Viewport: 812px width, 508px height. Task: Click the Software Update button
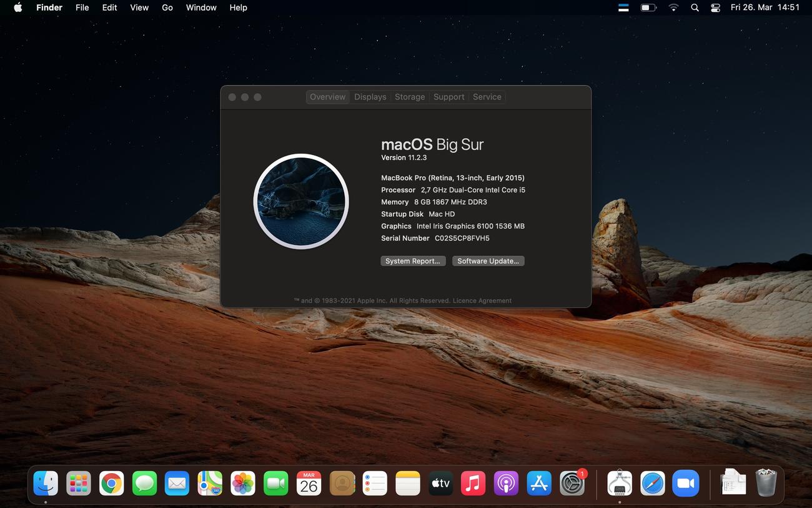(x=488, y=261)
